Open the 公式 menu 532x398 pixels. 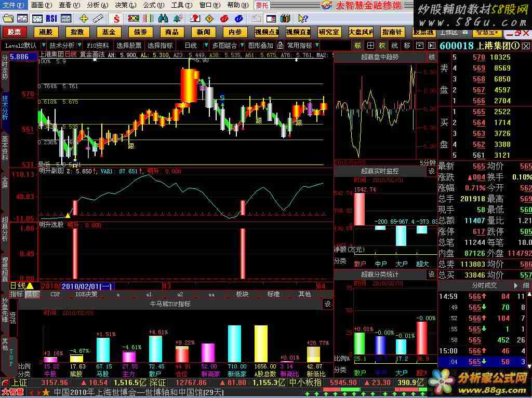(x=153, y=5)
